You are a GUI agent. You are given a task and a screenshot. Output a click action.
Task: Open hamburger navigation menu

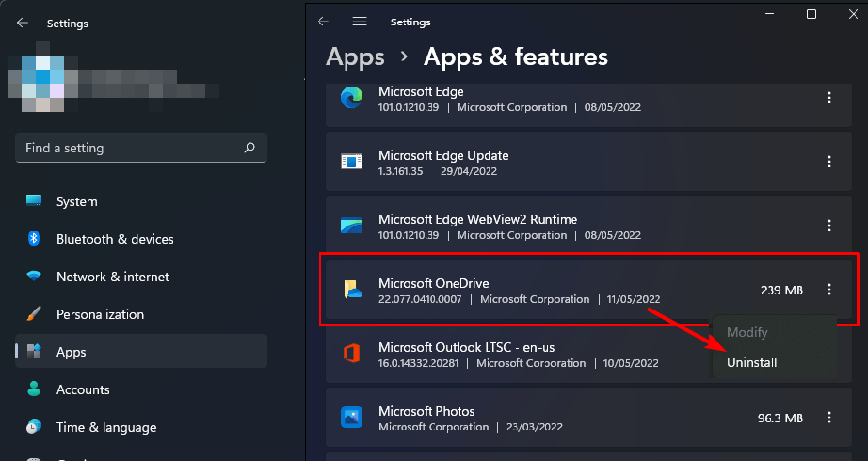pyautogui.click(x=360, y=22)
